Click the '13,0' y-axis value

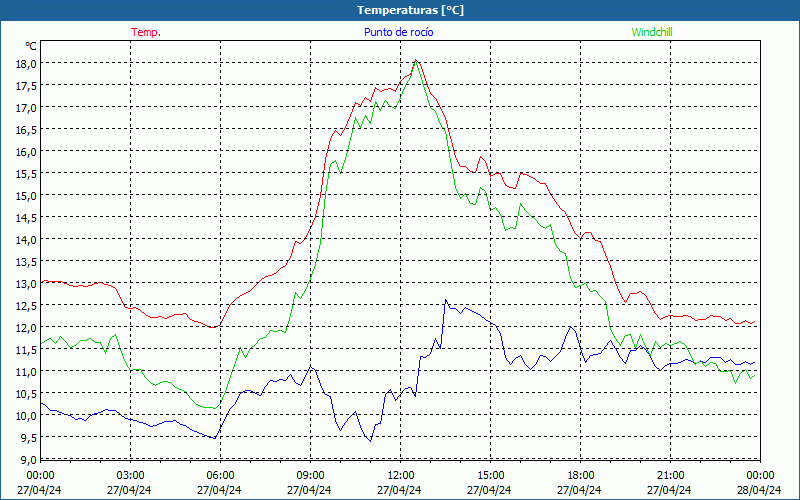27,284
